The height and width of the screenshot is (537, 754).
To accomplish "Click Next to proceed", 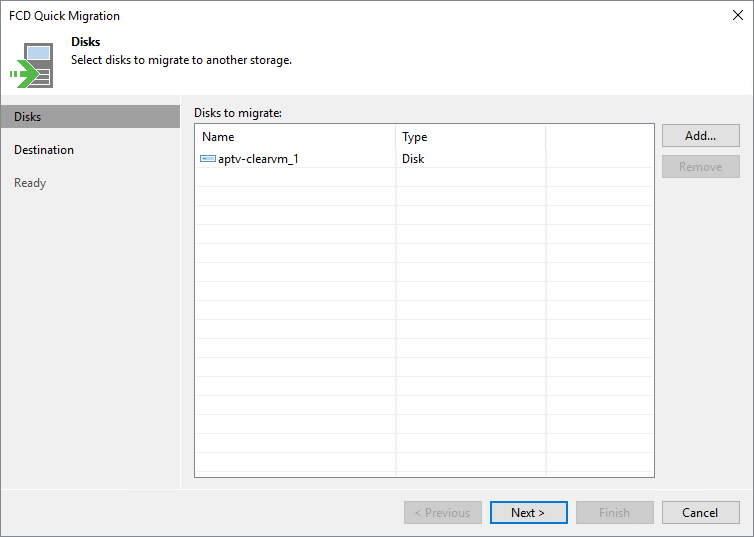I will point(528,512).
